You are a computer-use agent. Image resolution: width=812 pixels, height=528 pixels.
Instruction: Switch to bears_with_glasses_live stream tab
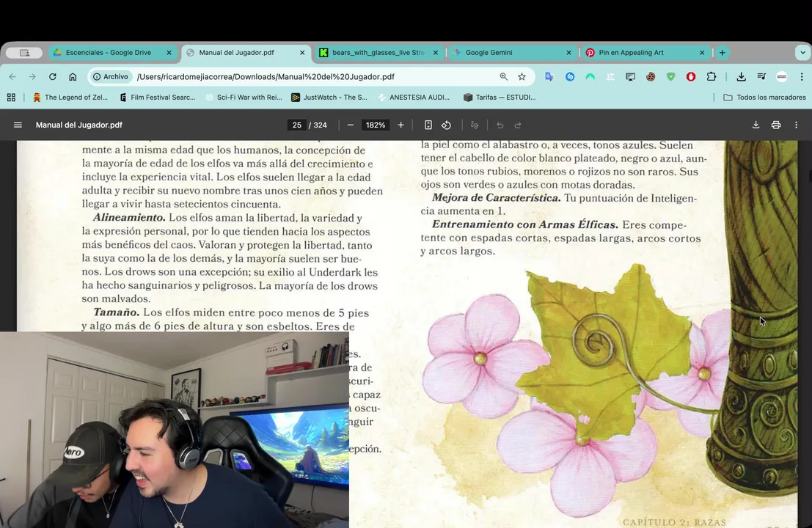tap(379, 52)
